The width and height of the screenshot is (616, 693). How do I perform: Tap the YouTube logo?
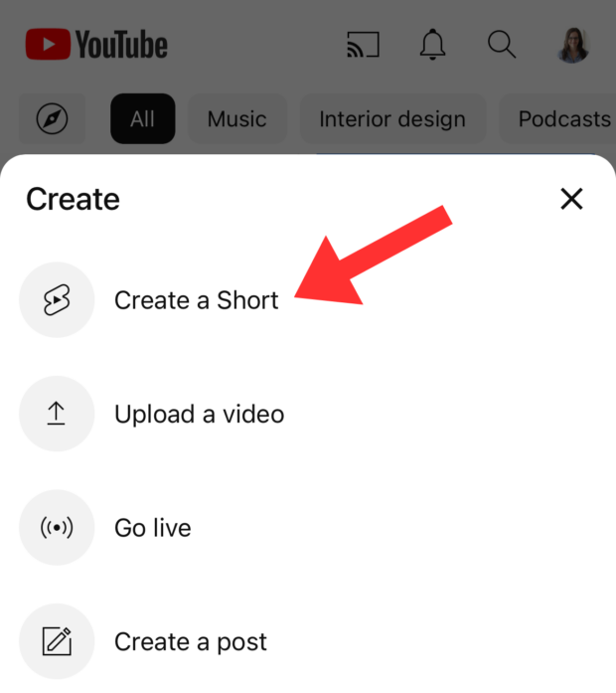[x=96, y=45]
